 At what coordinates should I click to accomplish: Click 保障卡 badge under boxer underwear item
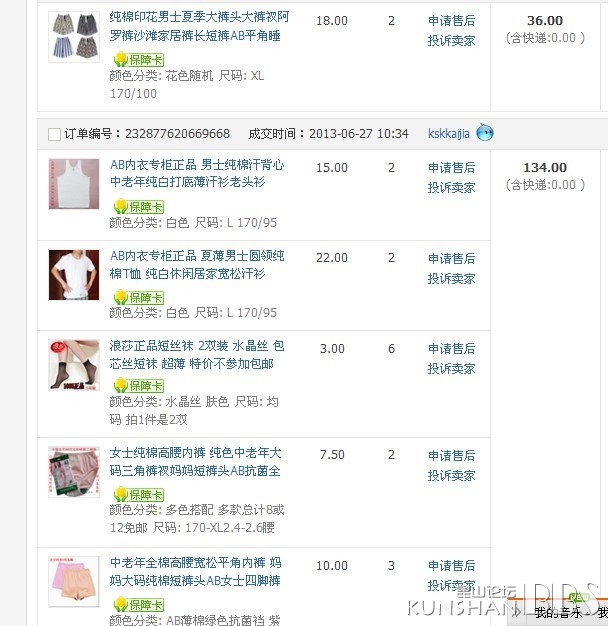[x=139, y=604]
